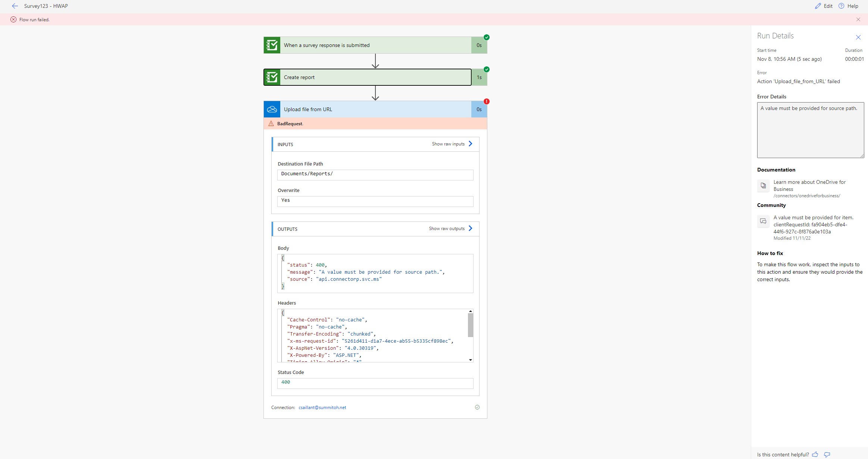Go back using the left arrow
Viewport: 868px width, 459px height.
click(x=15, y=6)
